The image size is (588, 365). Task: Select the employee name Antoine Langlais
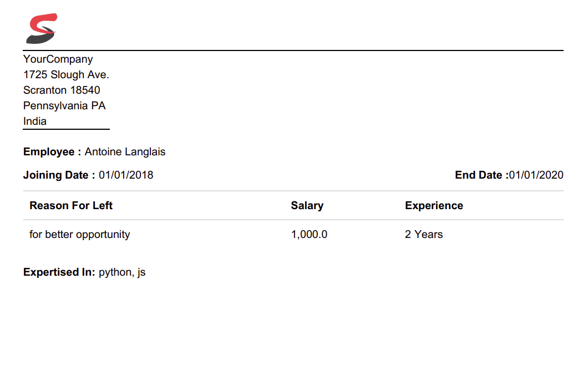point(125,152)
